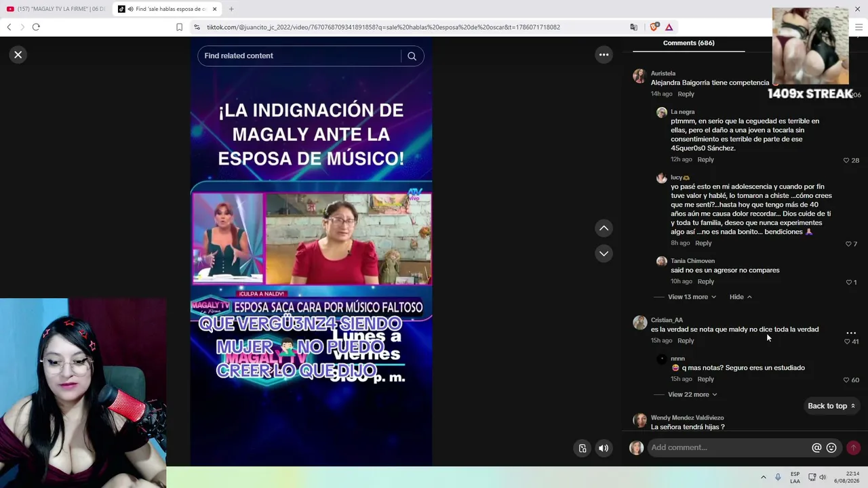This screenshot has height=488, width=868.
Task: Open site information icon beside the URL
Action: click(197, 27)
